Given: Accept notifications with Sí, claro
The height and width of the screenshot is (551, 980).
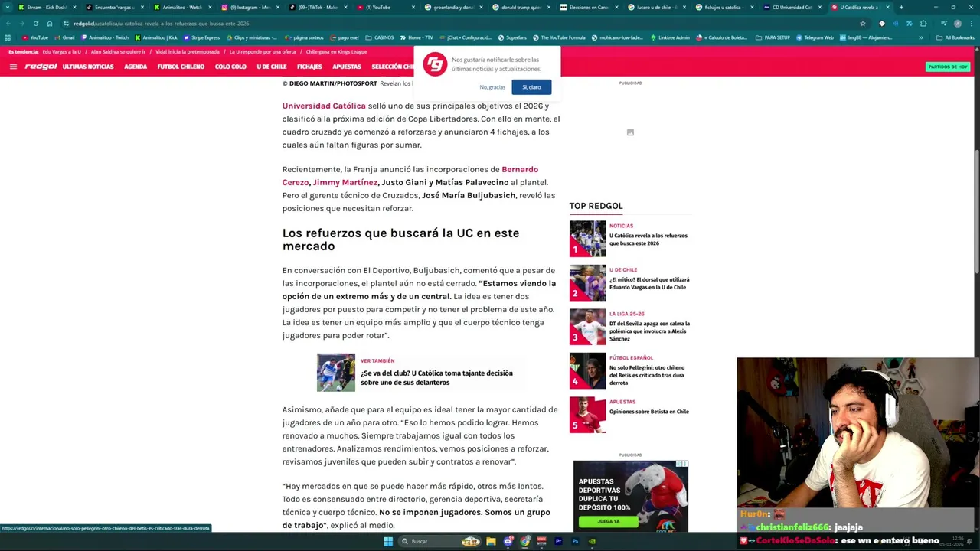Looking at the screenshot, I should pos(531,87).
